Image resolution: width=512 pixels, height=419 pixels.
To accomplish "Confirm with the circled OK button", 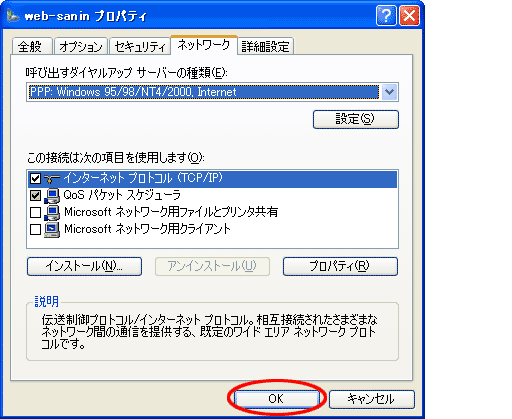I will pyautogui.click(x=276, y=399).
